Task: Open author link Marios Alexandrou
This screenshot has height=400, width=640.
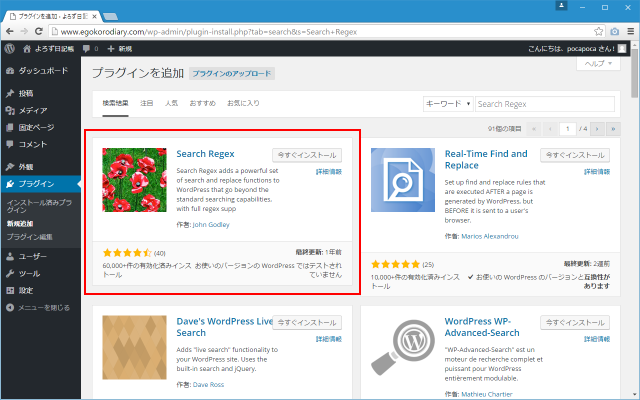Action: click(x=490, y=236)
